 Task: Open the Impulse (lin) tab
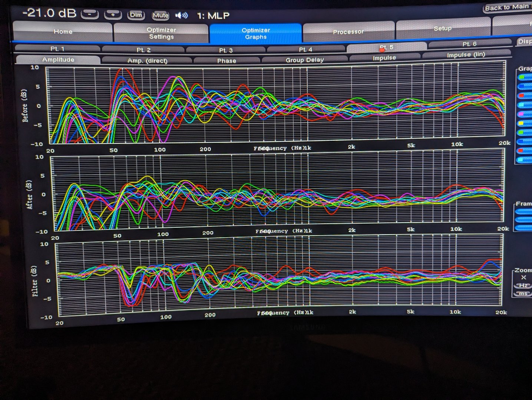[466, 55]
